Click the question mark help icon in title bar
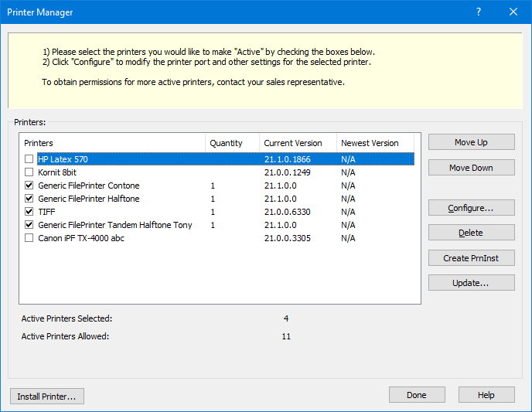This screenshot has height=412, width=532. tap(479, 12)
